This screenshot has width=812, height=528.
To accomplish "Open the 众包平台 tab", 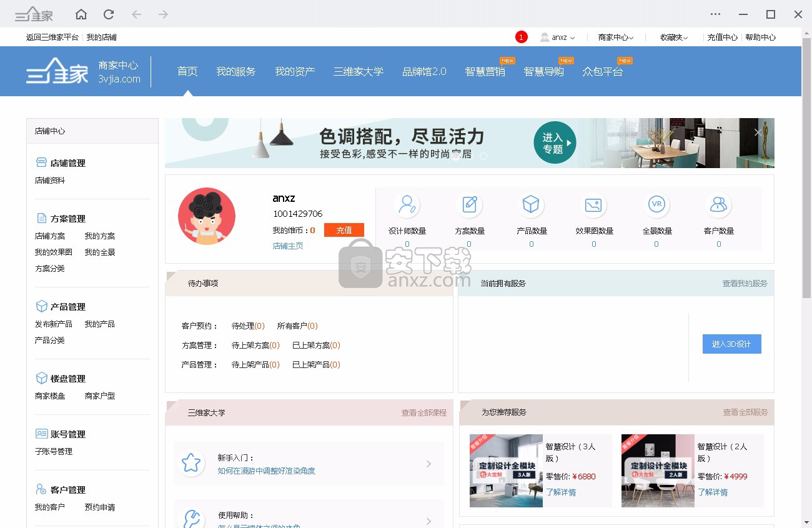I will coord(603,71).
